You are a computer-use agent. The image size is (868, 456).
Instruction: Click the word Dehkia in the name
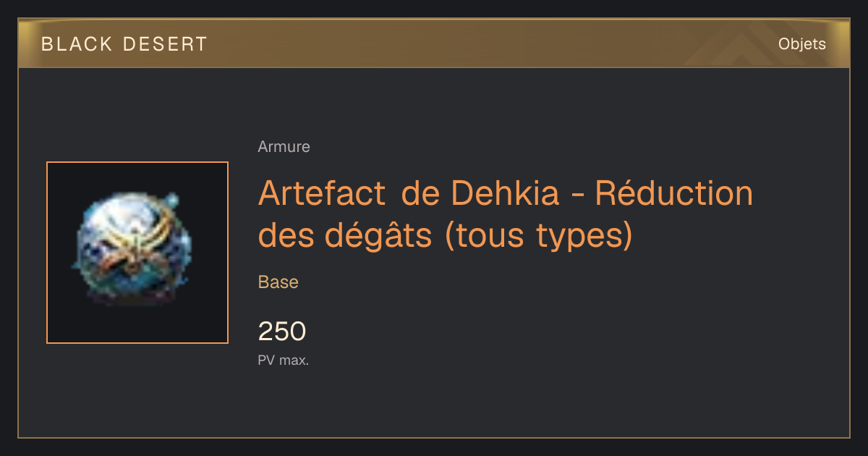(x=506, y=193)
